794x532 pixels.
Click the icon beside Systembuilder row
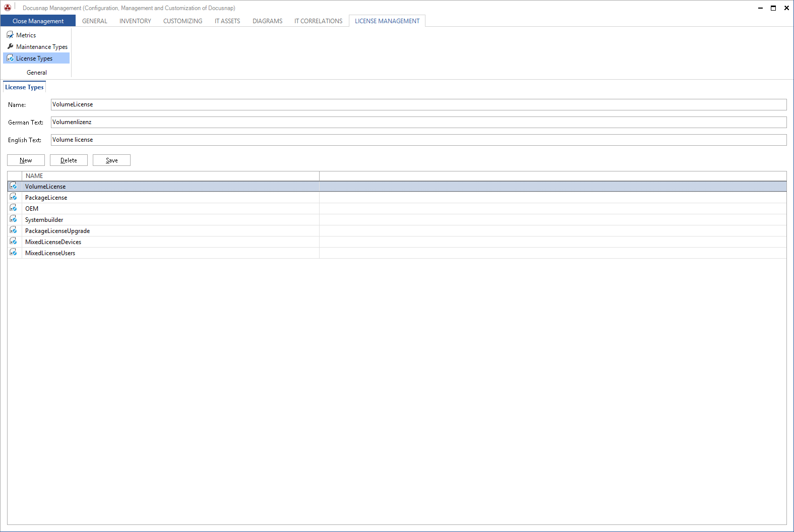click(14, 219)
